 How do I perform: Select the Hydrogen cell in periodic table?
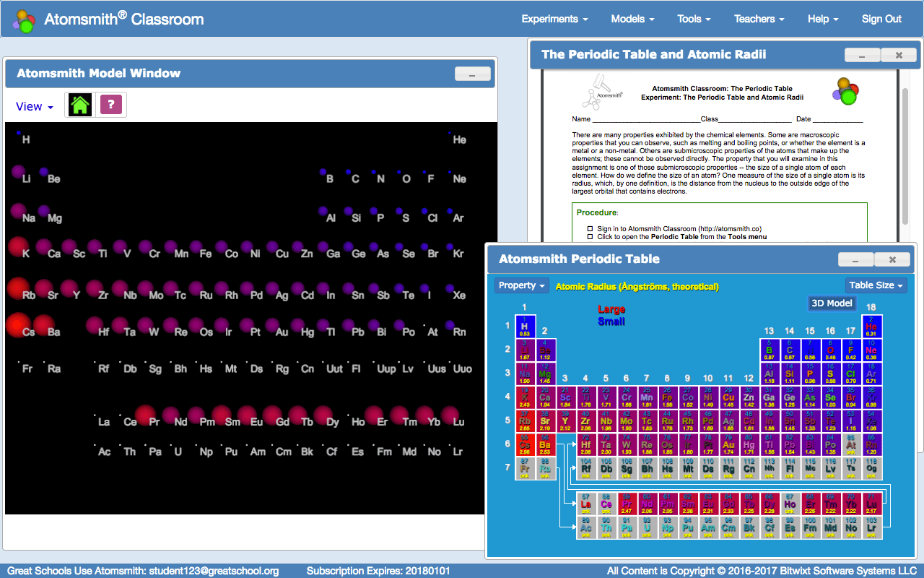(x=525, y=326)
